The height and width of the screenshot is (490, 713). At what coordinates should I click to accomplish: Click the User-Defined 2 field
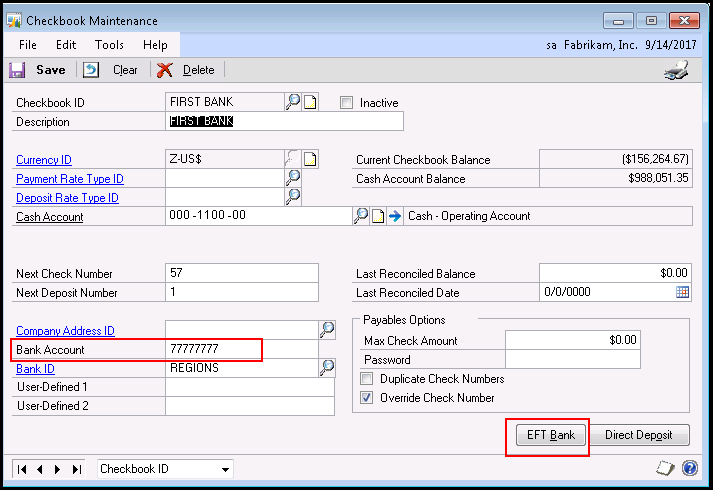point(250,406)
